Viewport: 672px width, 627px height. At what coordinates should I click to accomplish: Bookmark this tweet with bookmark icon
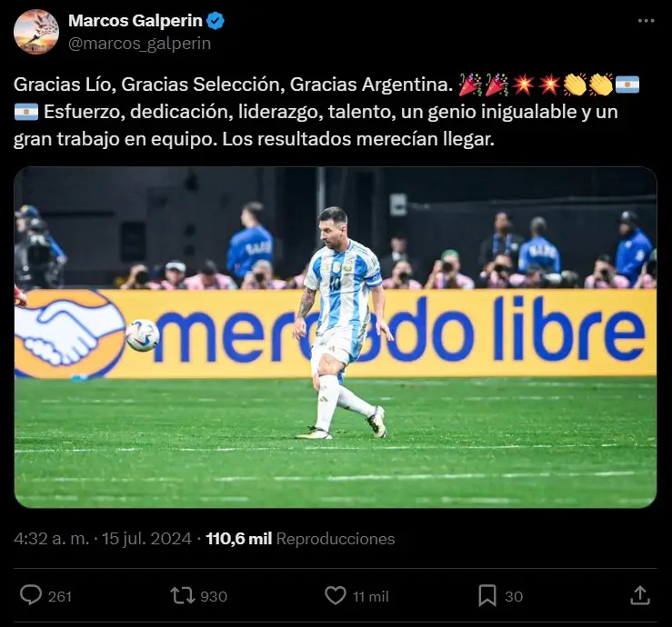tap(487, 596)
